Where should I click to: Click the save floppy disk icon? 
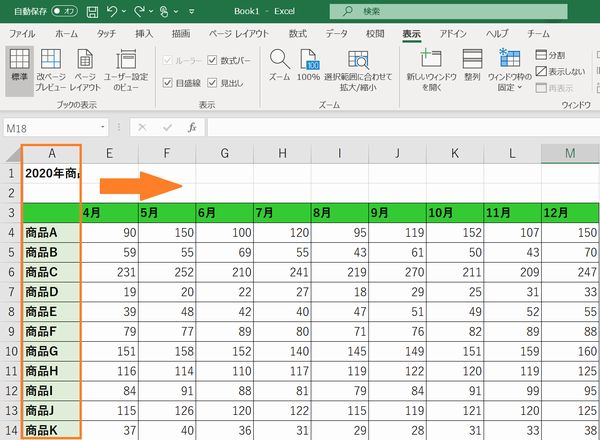coord(92,12)
